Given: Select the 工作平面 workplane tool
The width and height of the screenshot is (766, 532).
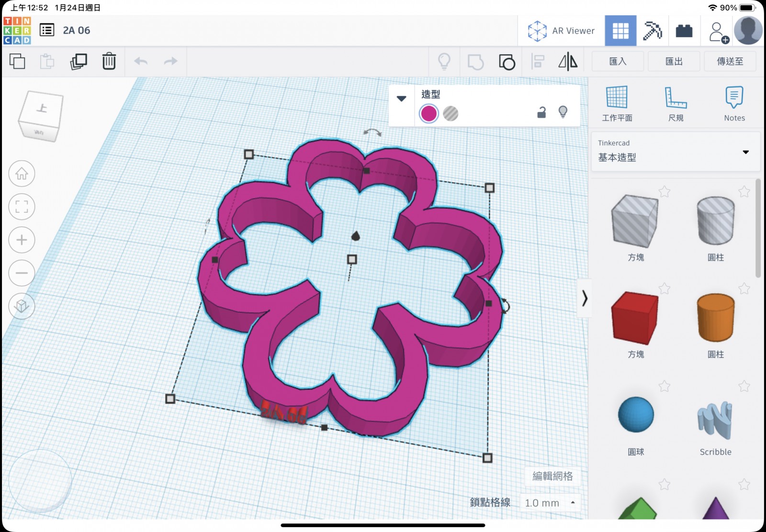Looking at the screenshot, I should point(617,103).
